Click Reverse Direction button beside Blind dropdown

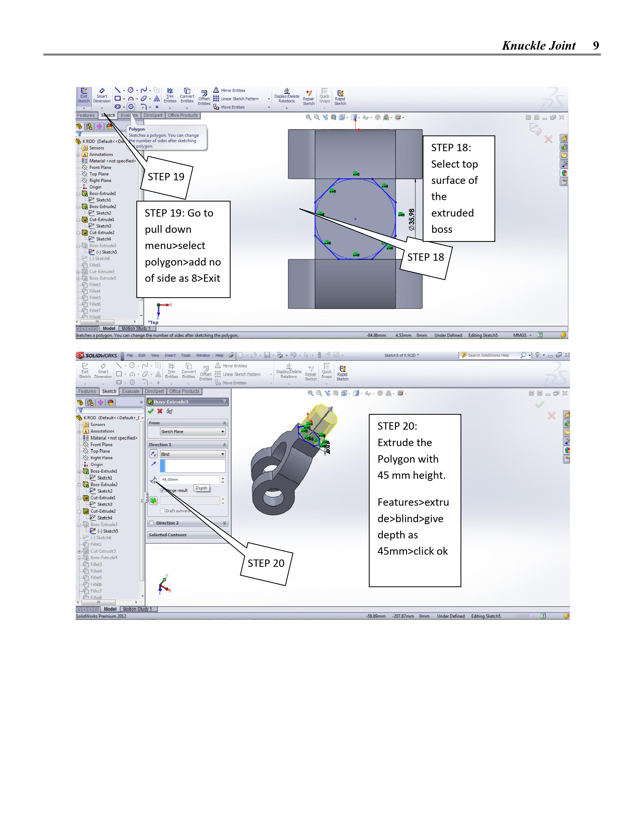154,454
